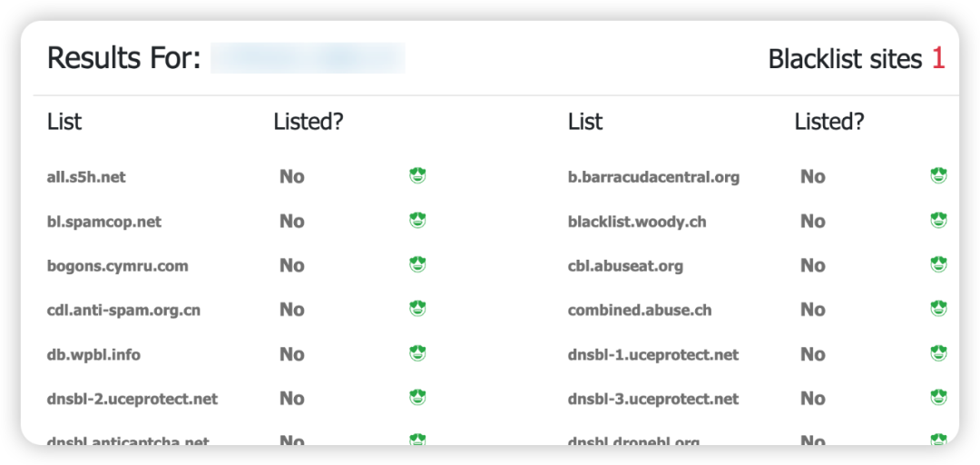The width and height of the screenshot is (980, 465).
Task: Click the No status for cbl.abuseat.org
Action: [813, 266]
